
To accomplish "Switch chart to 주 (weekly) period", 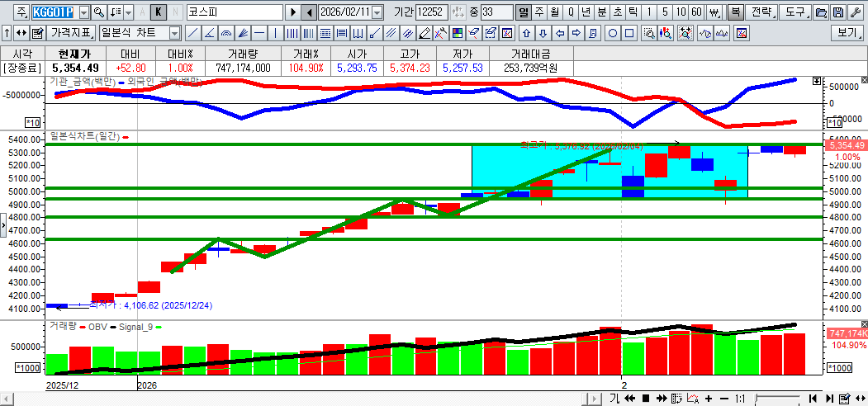I will [x=538, y=12].
